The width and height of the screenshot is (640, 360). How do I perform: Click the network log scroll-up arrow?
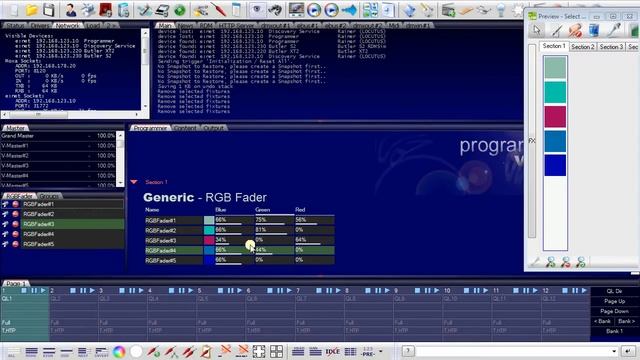(x=145, y=32)
